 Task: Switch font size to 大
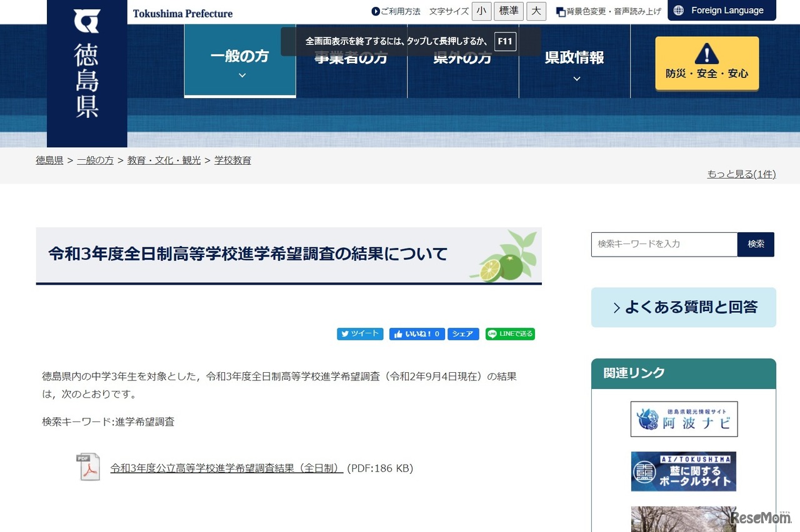click(536, 11)
